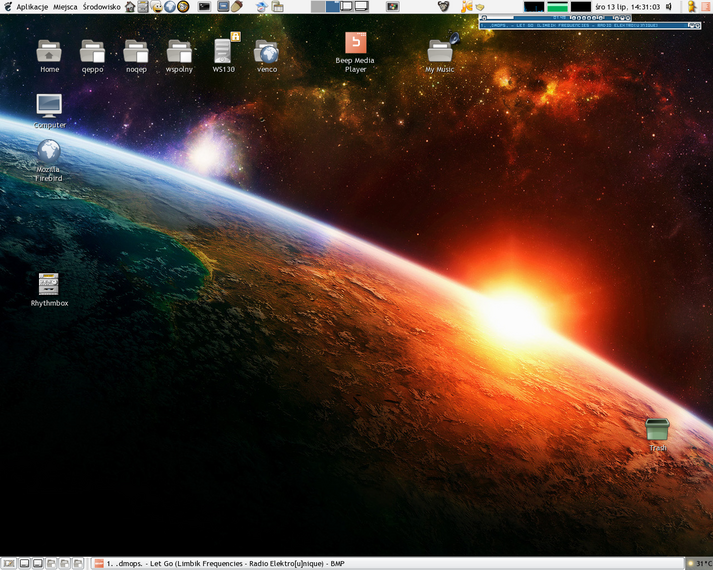Viewport: 713px width, 570px height.
Task: Click the Windows-flag screen launcher
Action: [392, 6]
